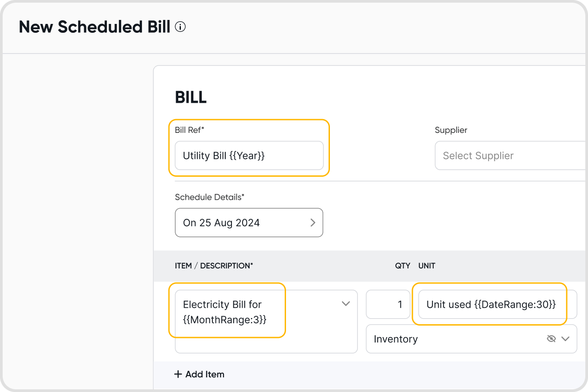
Task: Click the QTY column header
Action: 403,266
